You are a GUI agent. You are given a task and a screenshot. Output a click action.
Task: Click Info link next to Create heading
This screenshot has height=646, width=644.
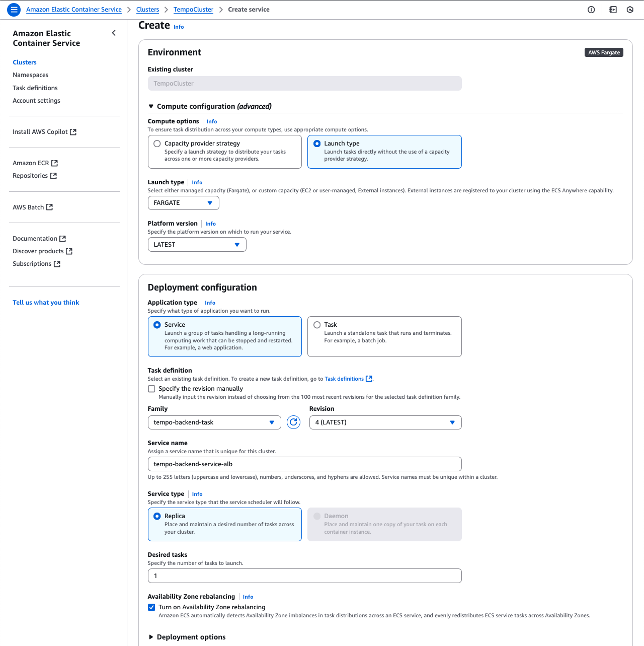[179, 27]
